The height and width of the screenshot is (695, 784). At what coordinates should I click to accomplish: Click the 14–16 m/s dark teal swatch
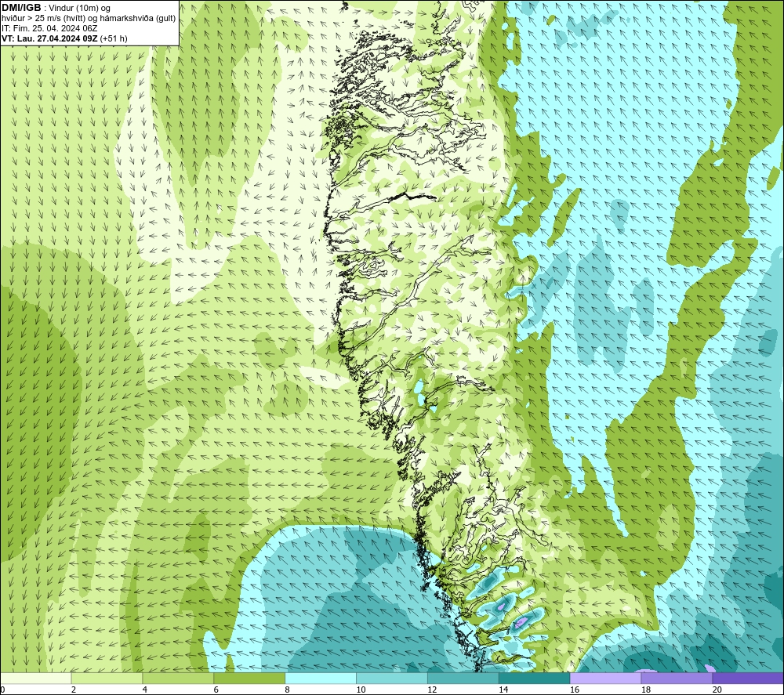coord(535,678)
